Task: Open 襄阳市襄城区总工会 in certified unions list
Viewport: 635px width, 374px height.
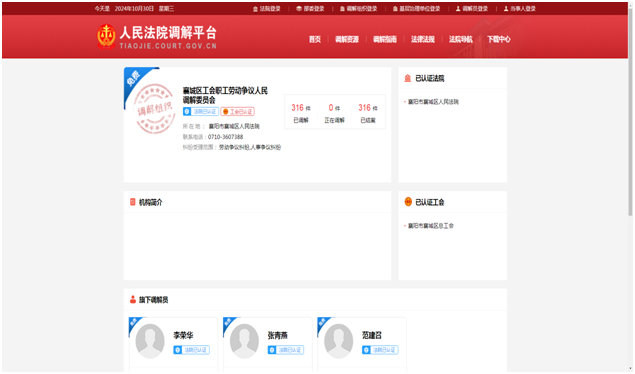Action: click(430, 226)
